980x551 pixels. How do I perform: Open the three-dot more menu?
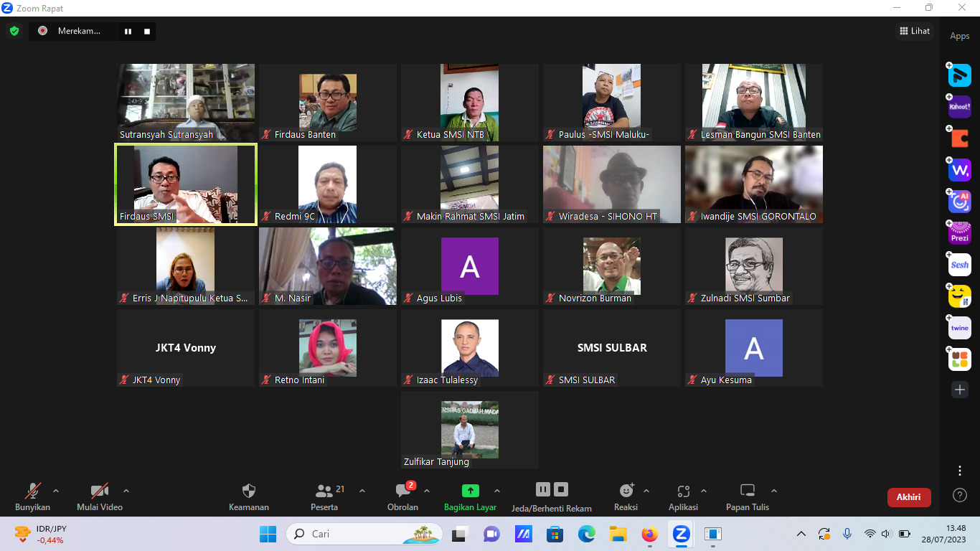[x=959, y=471]
